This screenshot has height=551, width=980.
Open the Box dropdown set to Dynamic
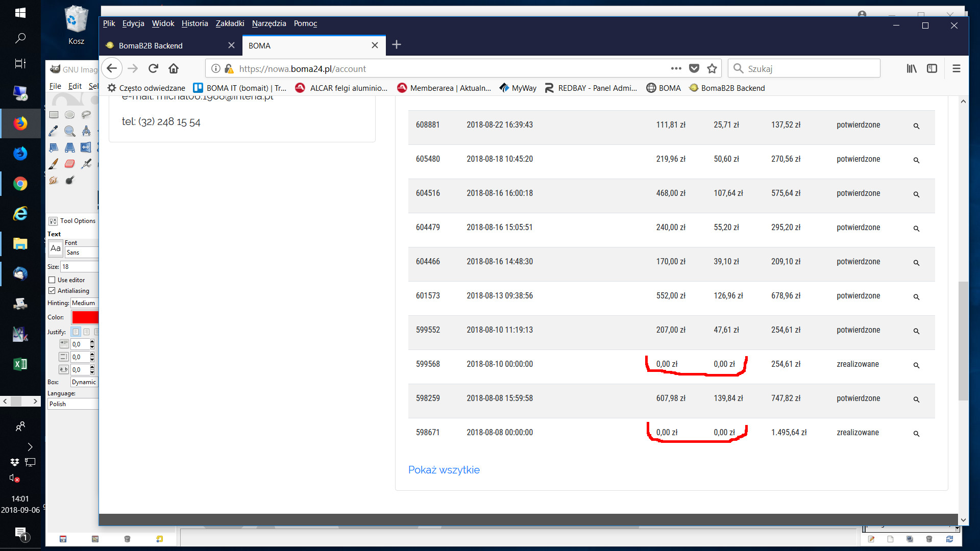pyautogui.click(x=84, y=382)
